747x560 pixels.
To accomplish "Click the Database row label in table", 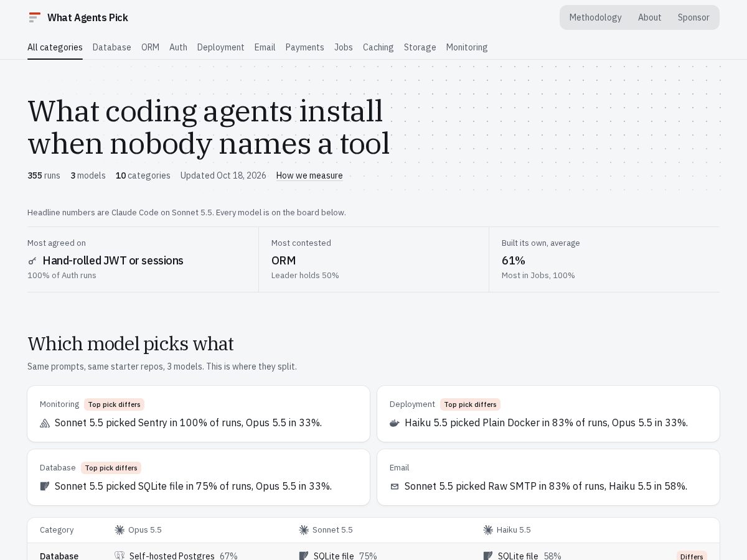I will (x=59, y=556).
